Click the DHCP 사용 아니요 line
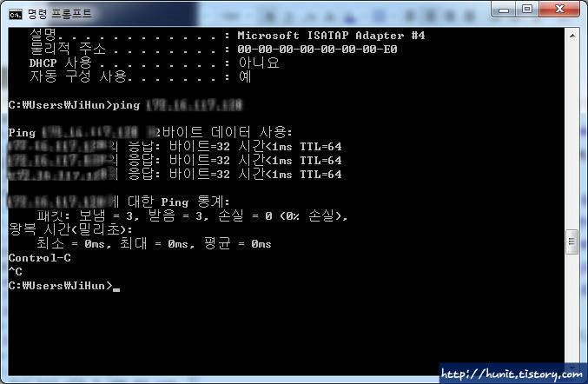Image resolution: width=588 pixels, height=384 pixels. (155, 63)
